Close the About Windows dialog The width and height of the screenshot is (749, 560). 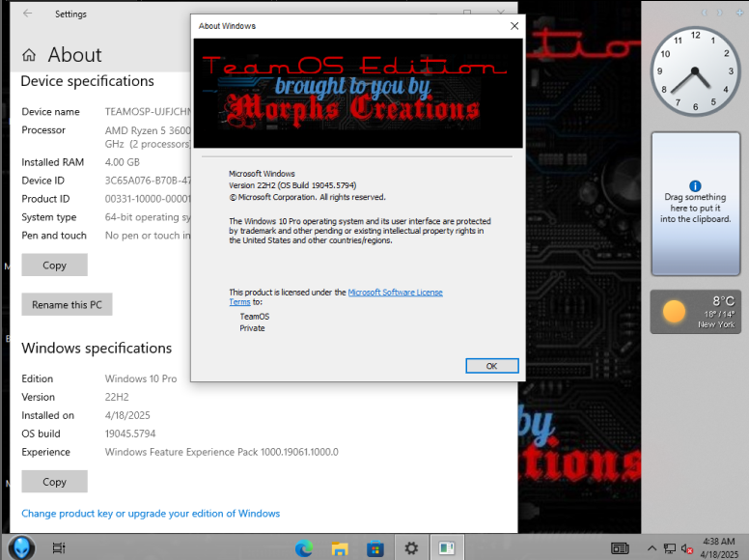click(514, 26)
